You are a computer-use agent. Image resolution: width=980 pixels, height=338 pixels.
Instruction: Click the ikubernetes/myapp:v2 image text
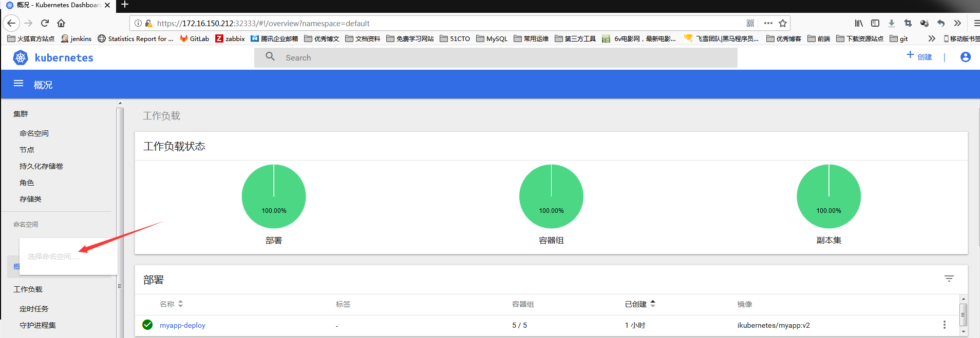(774, 325)
